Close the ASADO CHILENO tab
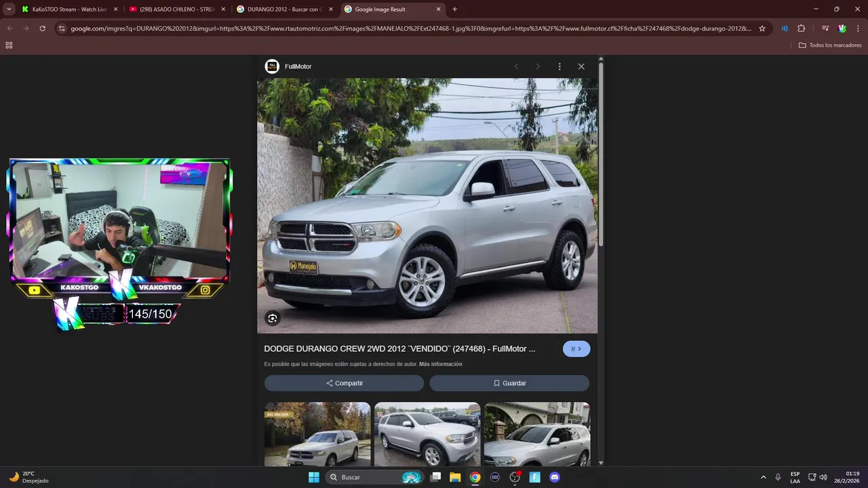 click(x=223, y=9)
